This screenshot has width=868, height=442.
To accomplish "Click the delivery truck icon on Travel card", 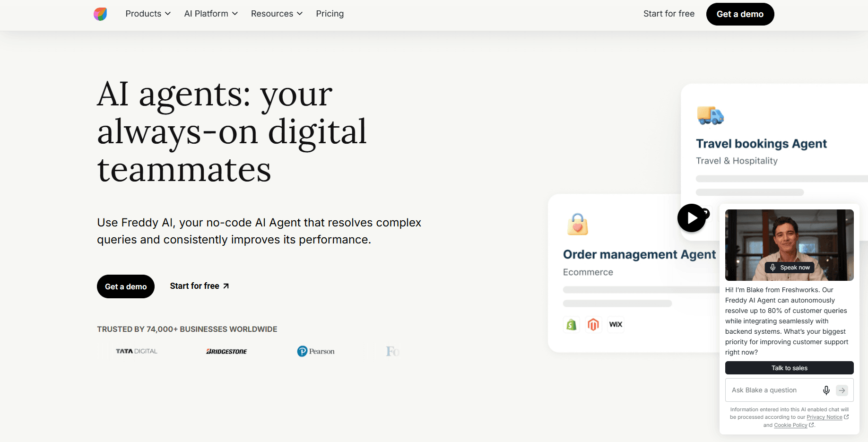I will coord(710,115).
